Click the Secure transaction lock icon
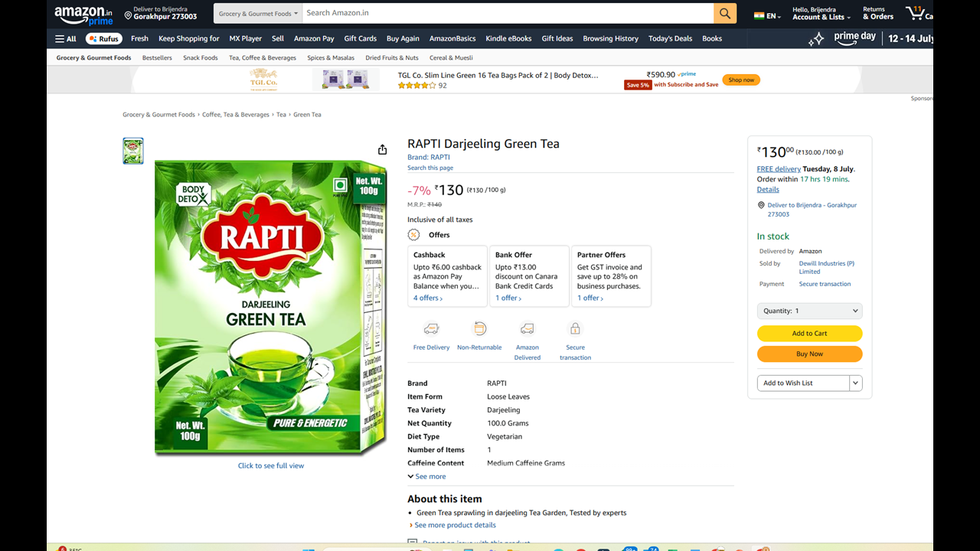This screenshot has height=551, width=980. click(x=575, y=328)
